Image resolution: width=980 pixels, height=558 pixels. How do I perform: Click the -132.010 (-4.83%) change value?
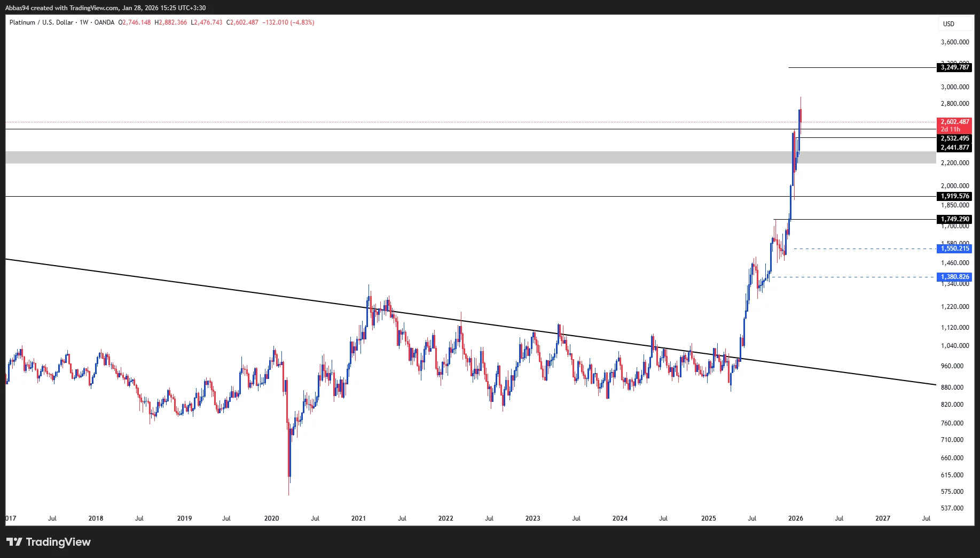[288, 22]
